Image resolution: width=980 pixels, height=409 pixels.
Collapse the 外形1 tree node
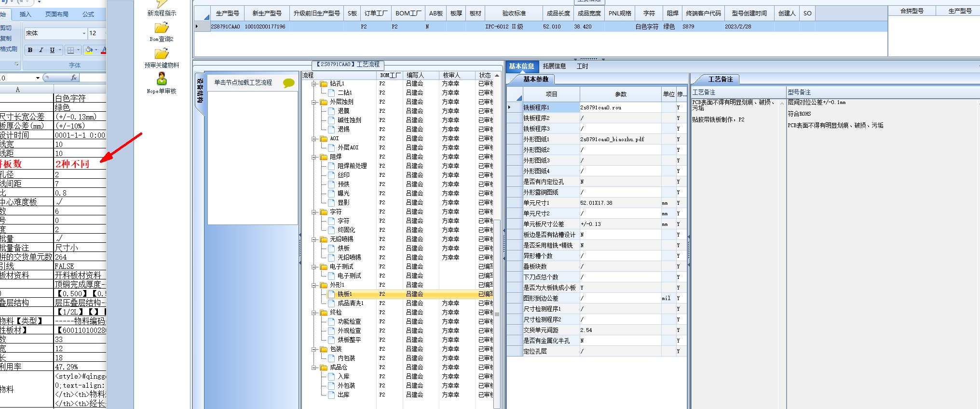coord(314,285)
